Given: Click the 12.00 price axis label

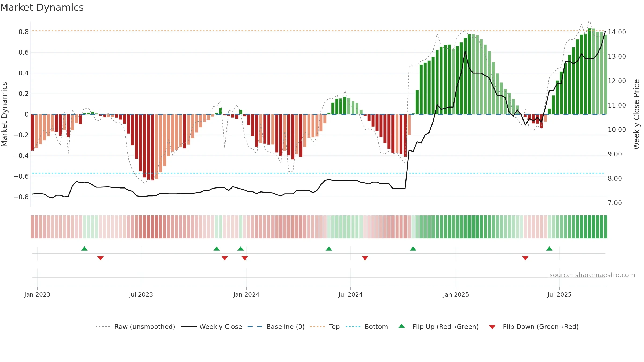Looking at the screenshot, I should [x=617, y=81].
